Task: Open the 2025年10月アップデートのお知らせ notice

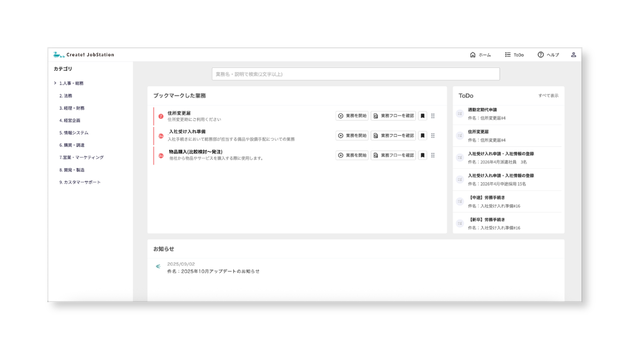Action: pos(213,271)
